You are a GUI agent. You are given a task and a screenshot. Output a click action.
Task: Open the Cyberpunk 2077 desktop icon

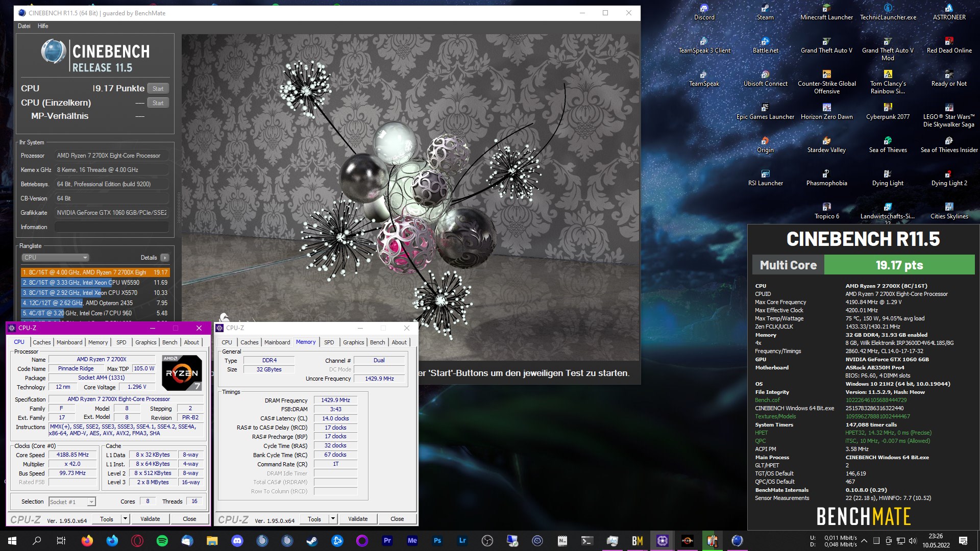coord(888,111)
